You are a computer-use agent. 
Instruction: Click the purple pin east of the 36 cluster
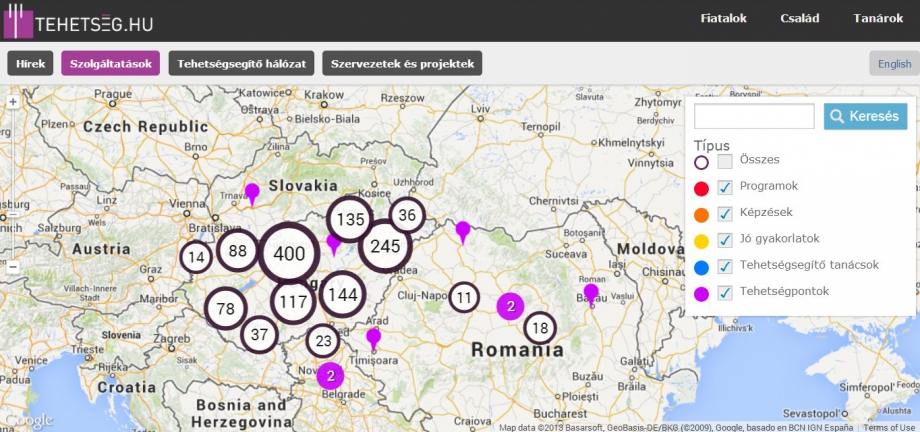click(463, 232)
